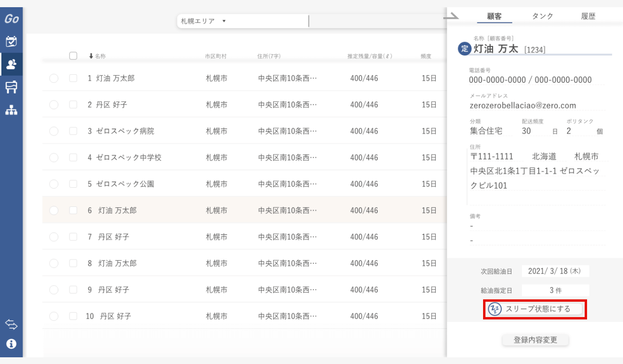Click the 市区町村 column header
The width and height of the screenshot is (623, 364).
[x=216, y=56]
